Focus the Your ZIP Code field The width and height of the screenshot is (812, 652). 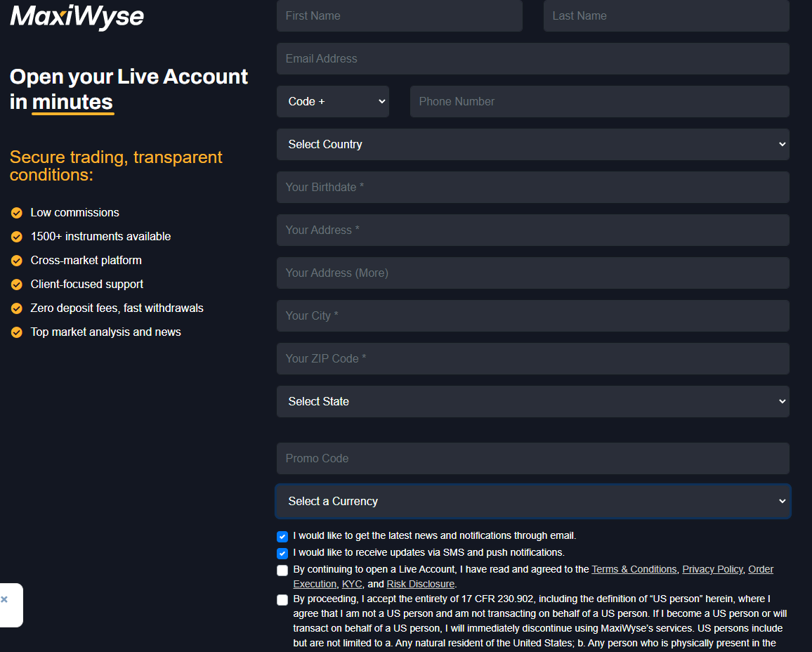click(x=533, y=359)
